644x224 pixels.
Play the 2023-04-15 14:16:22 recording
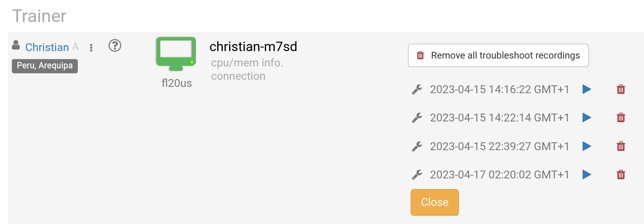tap(587, 89)
